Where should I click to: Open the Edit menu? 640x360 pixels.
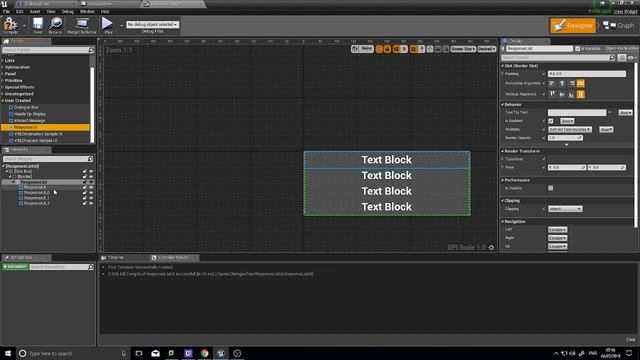click(x=20, y=11)
